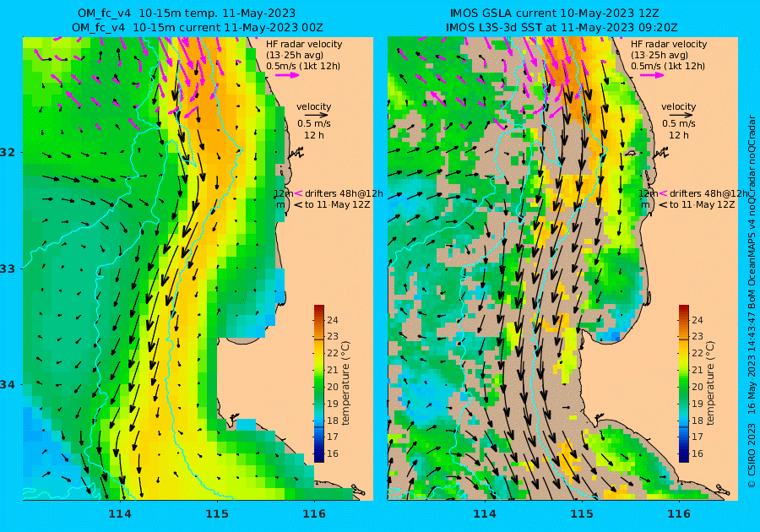Click longitude label 116 under right map
Image resolution: width=760 pixels, height=532 pixels.
coord(679,514)
